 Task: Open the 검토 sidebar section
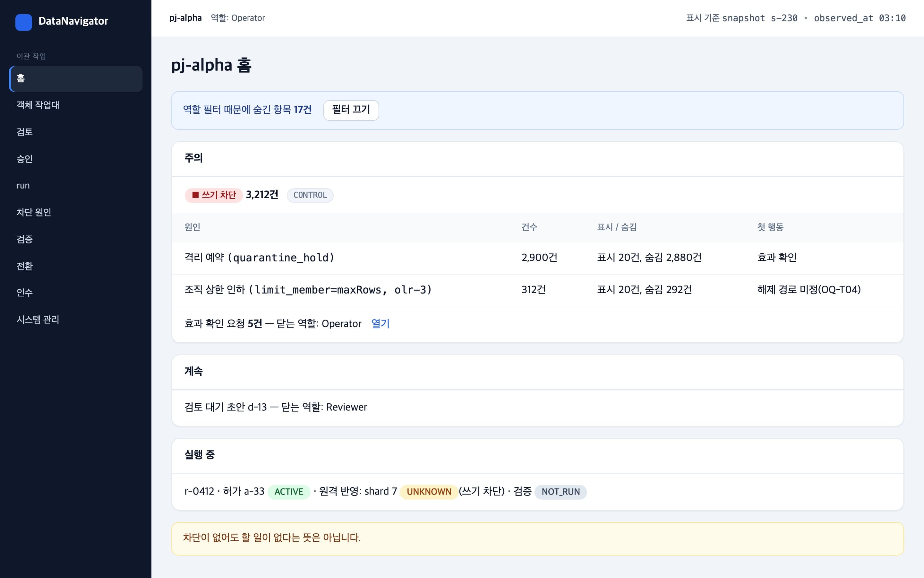tap(76, 132)
